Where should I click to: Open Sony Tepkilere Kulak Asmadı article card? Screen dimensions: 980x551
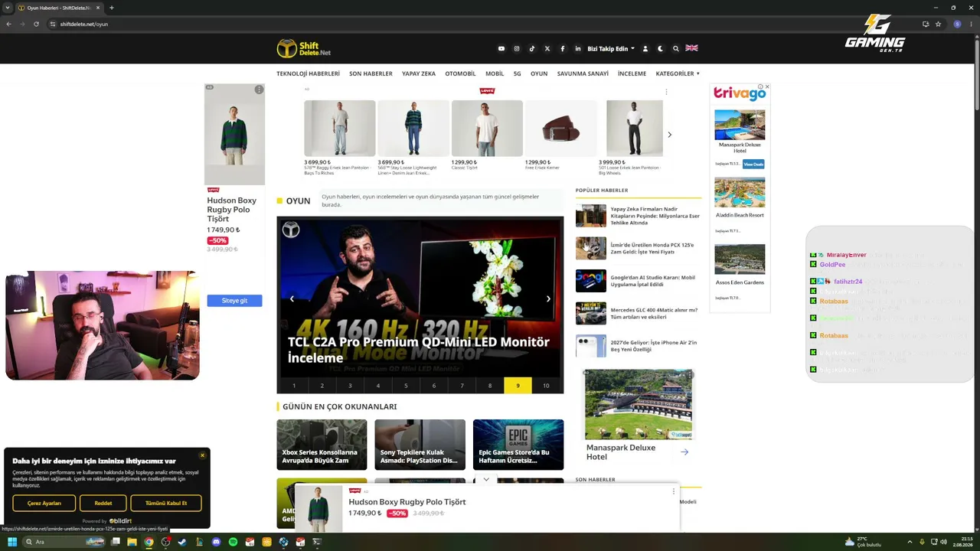pos(420,445)
